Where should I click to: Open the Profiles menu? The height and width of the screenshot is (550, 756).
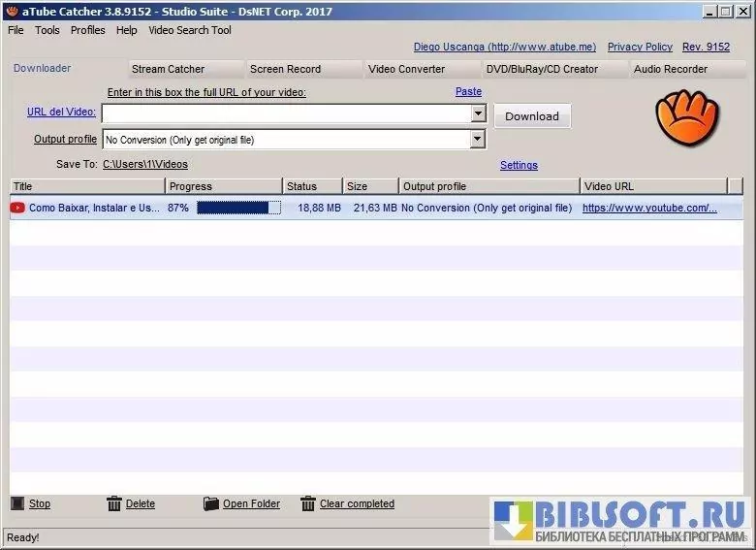pyautogui.click(x=87, y=30)
